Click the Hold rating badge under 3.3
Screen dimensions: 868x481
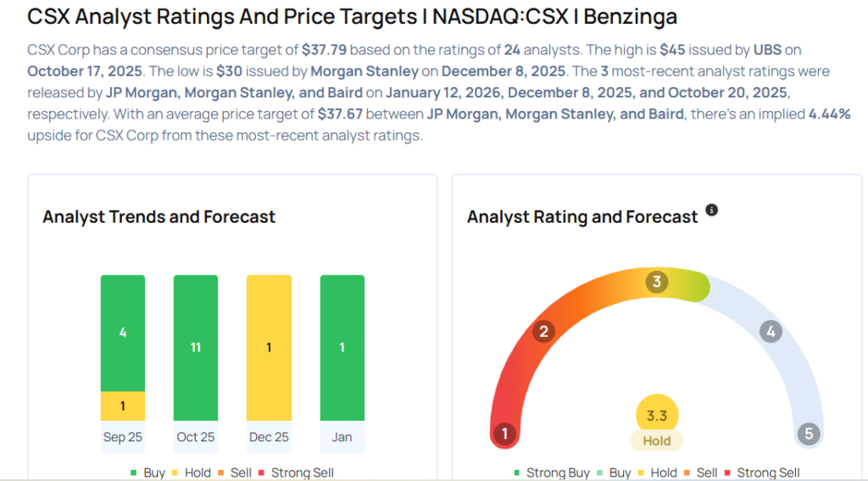click(656, 441)
